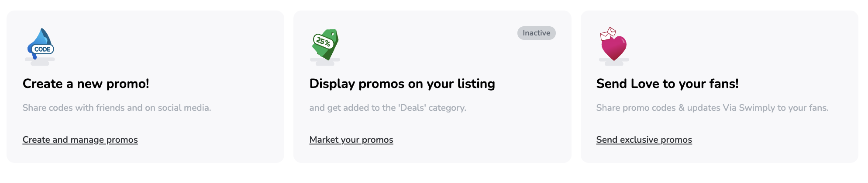Image resolution: width=868 pixels, height=183 pixels.
Task: Click the gray pedestal beneath the megaphone icon
Action: tap(40, 61)
